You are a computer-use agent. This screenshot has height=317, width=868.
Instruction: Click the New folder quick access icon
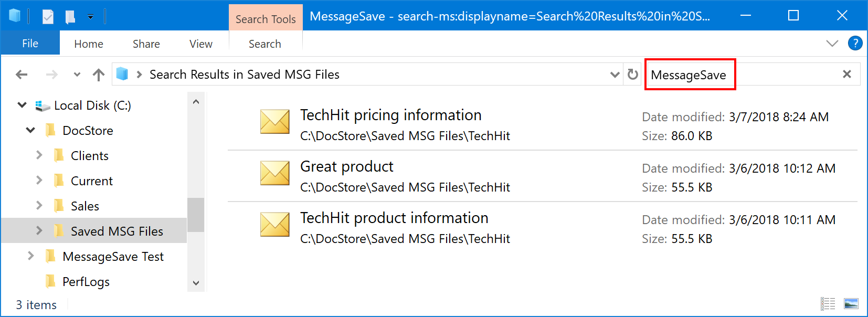(x=70, y=17)
